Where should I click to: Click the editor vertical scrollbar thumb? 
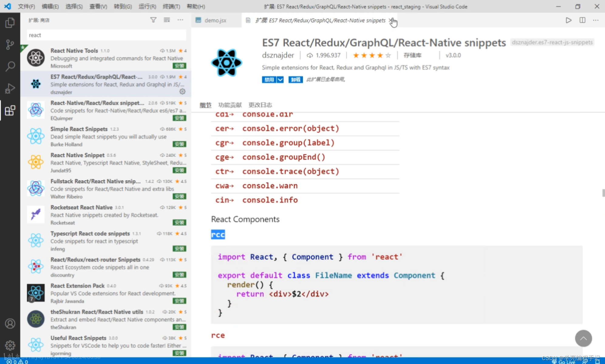[x=603, y=193]
